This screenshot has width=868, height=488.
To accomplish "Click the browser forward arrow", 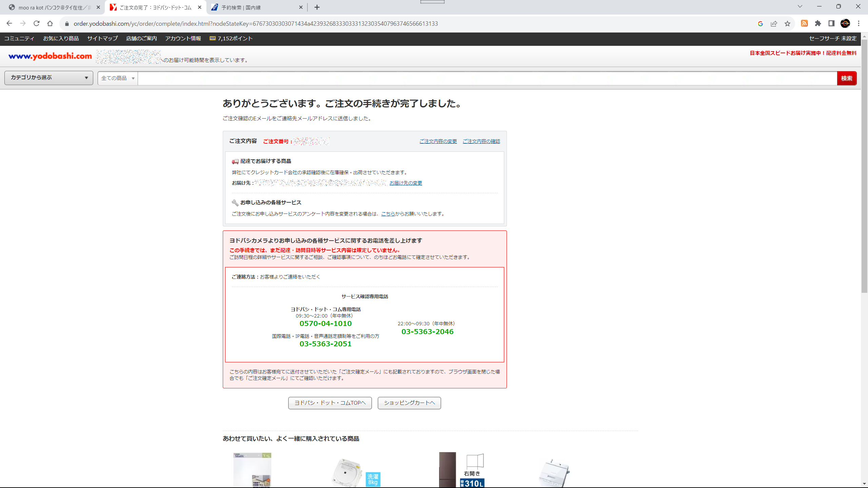I will coord(23,23).
